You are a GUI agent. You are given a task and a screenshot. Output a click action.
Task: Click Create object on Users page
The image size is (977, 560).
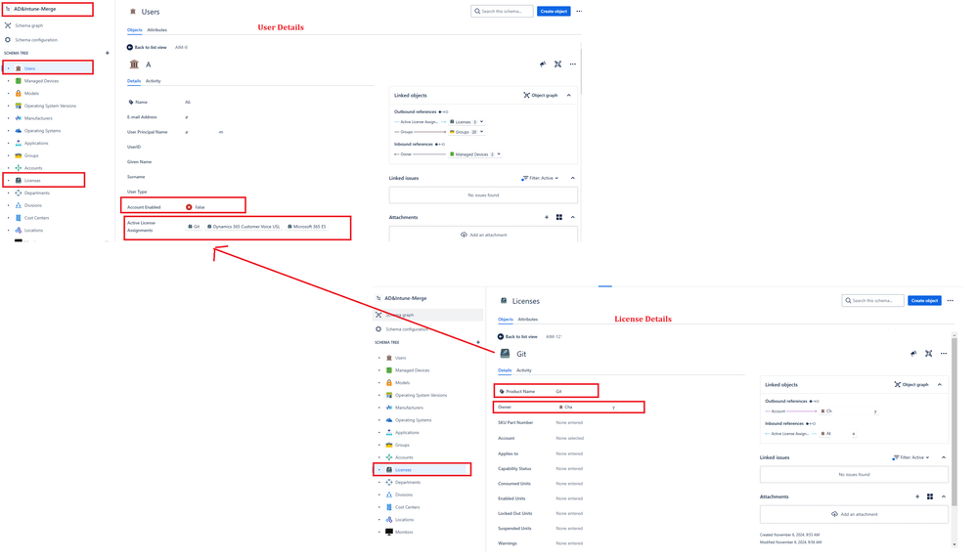pyautogui.click(x=554, y=11)
